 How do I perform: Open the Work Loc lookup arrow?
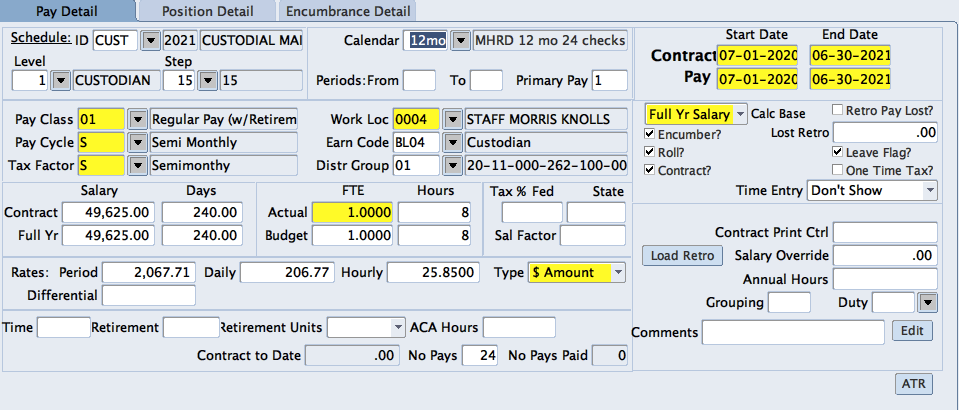click(x=452, y=120)
